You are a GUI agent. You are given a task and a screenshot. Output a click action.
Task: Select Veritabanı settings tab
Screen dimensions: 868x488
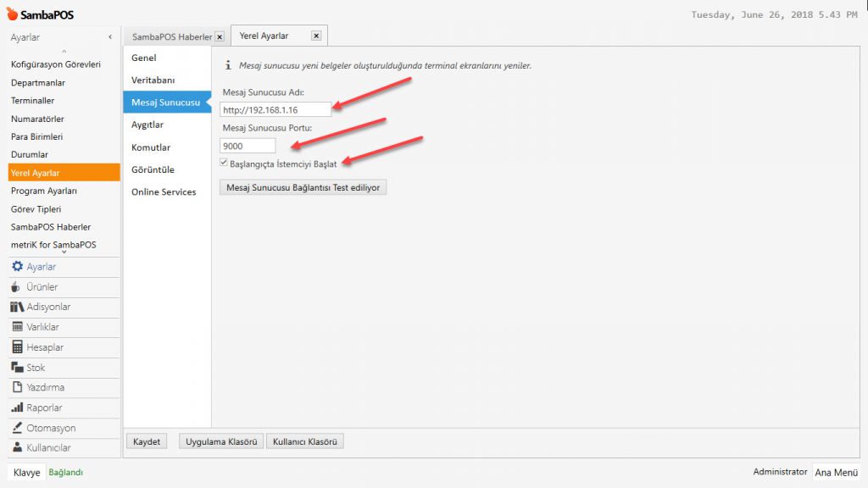[x=153, y=80]
